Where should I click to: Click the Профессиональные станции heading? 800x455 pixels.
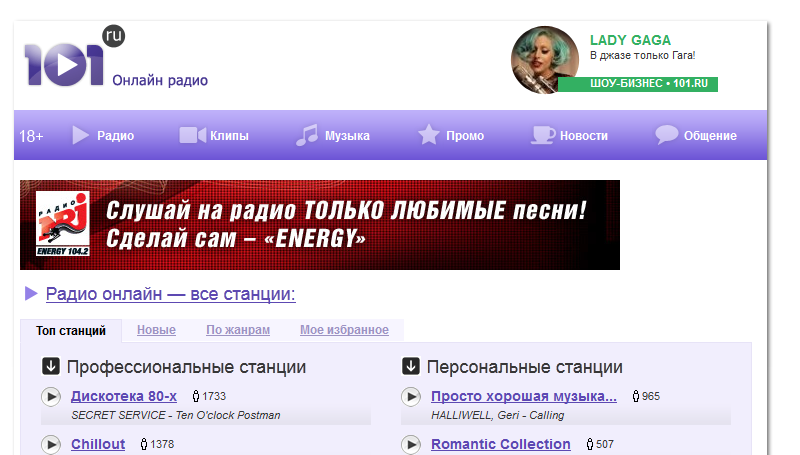[x=186, y=367]
